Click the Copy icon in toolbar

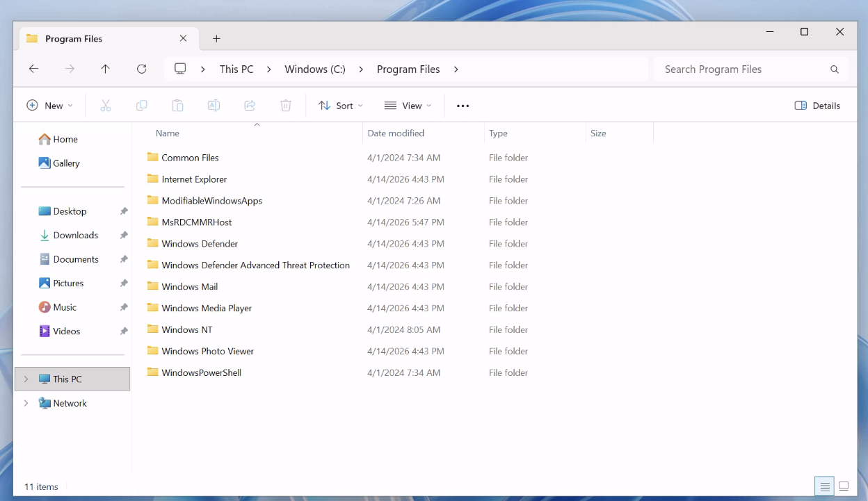(142, 106)
